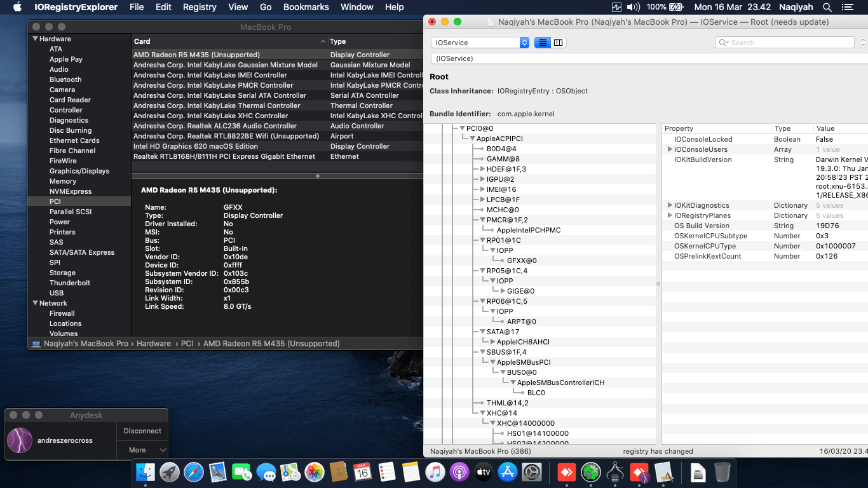Open the File menu

[x=137, y=7]
